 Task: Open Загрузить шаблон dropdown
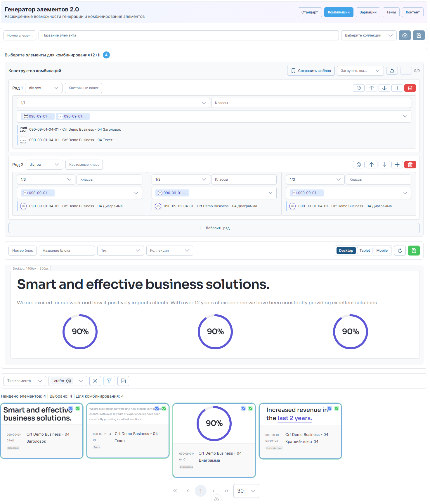360,71
